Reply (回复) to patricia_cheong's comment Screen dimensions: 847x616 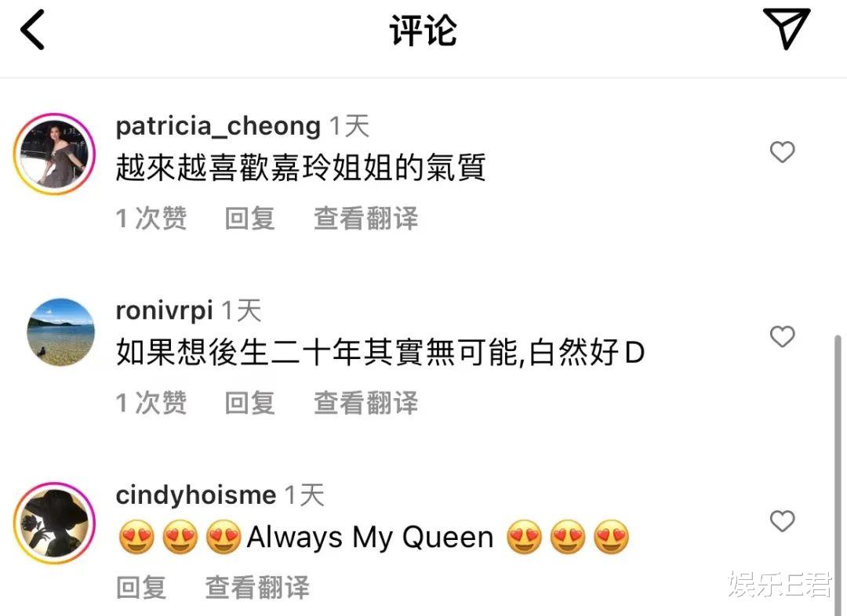[x=249, y=219]
